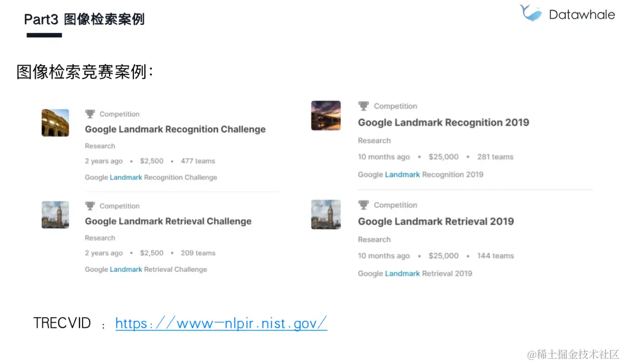This screenshot has height=364, width=623.
Task: Click the TRECVID label
Action: [62, 323]
